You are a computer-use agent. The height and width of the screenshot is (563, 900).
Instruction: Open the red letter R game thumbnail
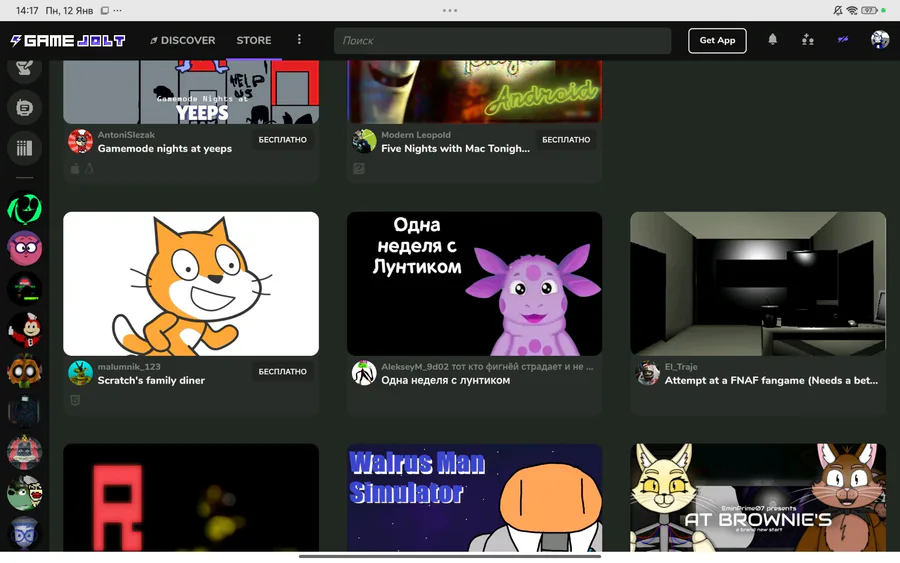pyautogui.click(x=191, y=498)
